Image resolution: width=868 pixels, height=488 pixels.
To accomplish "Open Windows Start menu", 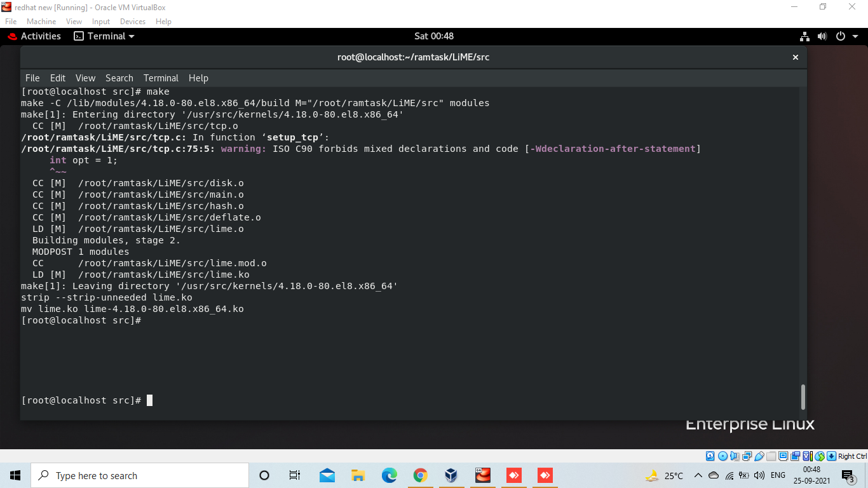I will pyautogui.click(x=15, y=475).
